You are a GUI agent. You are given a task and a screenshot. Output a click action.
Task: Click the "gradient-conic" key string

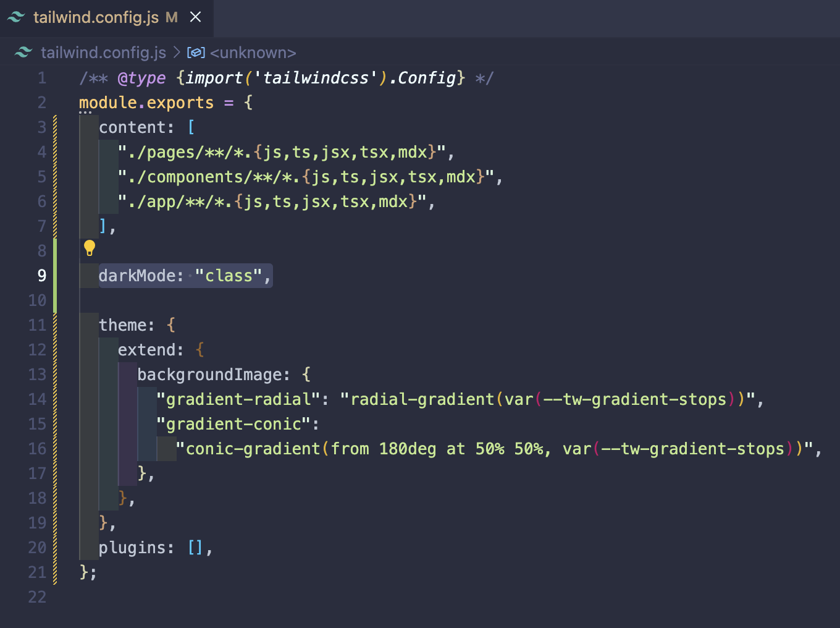tap(233, 424)
